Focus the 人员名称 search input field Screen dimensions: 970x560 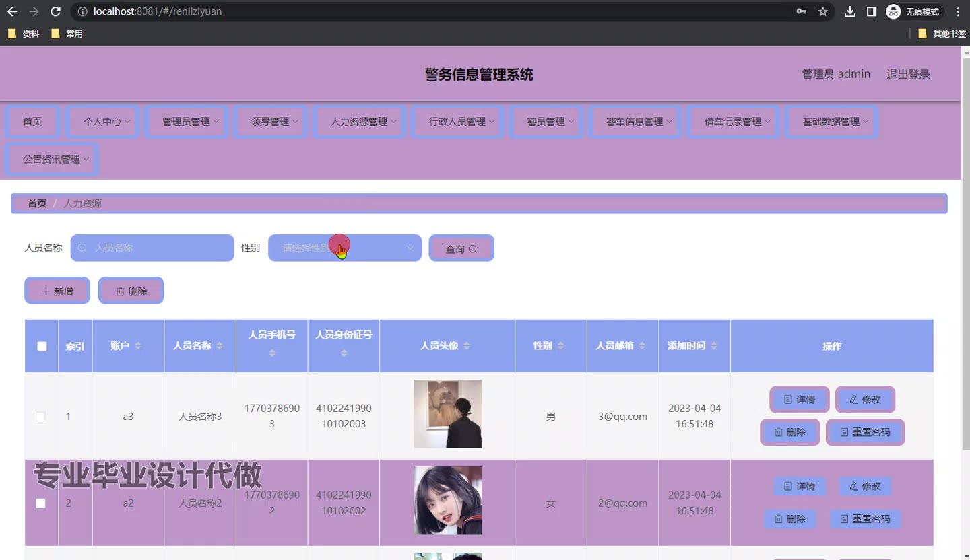tap(152, 248)
